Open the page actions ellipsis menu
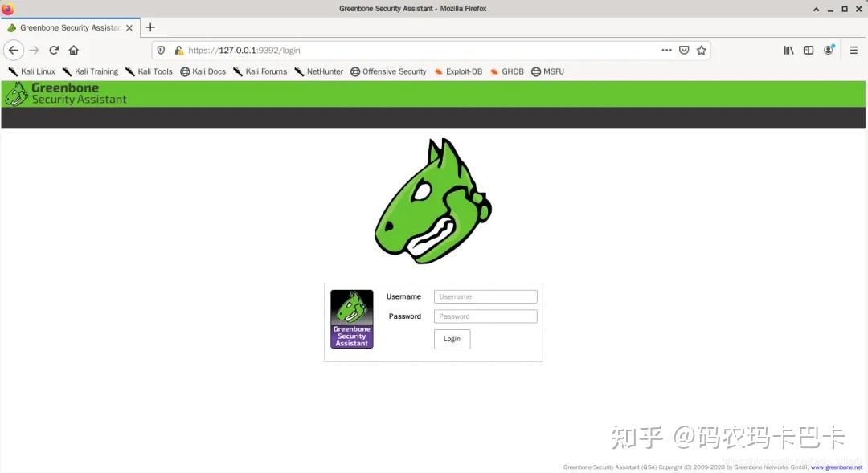 pyautogui.click(x=666, y=50)
